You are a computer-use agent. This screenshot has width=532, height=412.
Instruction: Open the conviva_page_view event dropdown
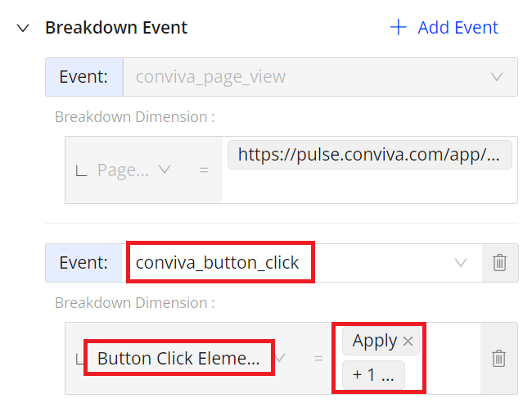click(x=320, y=77)
